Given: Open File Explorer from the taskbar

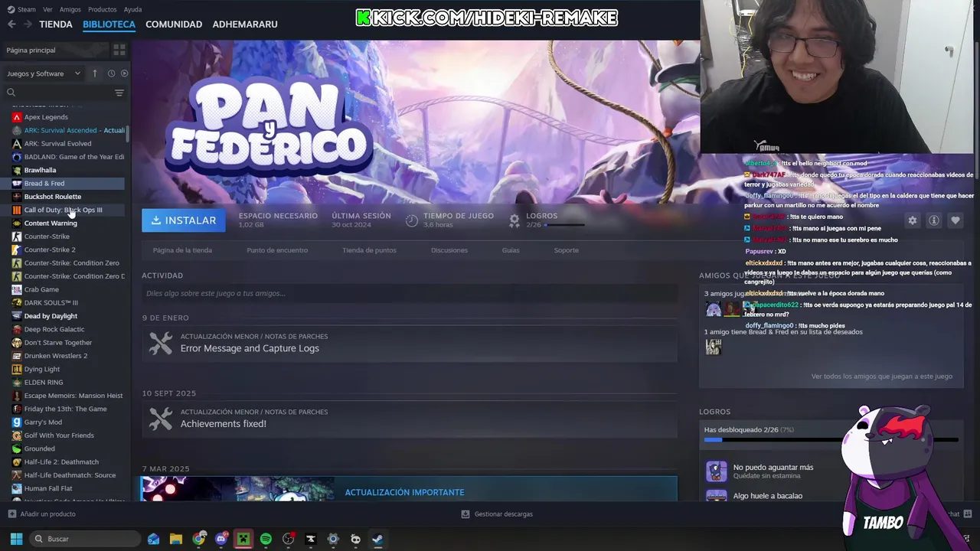Looking at the screenshot, I should coord(176,539).
